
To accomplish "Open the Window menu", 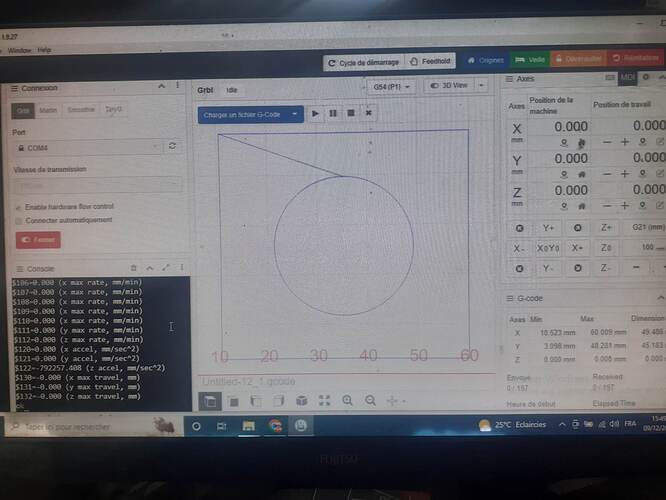I will click(20, 50).
